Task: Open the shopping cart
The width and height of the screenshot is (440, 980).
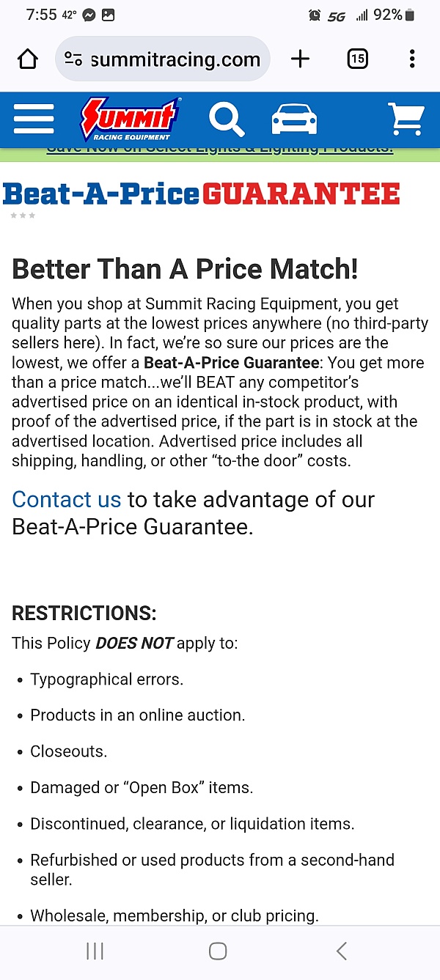Action: pos(406,119)
